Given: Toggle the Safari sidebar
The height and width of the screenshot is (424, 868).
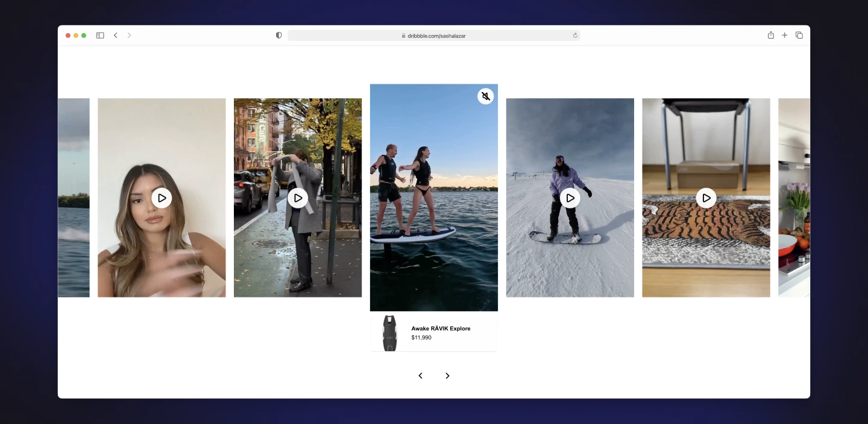Looking at the screenshot, I should coord(99,35).
